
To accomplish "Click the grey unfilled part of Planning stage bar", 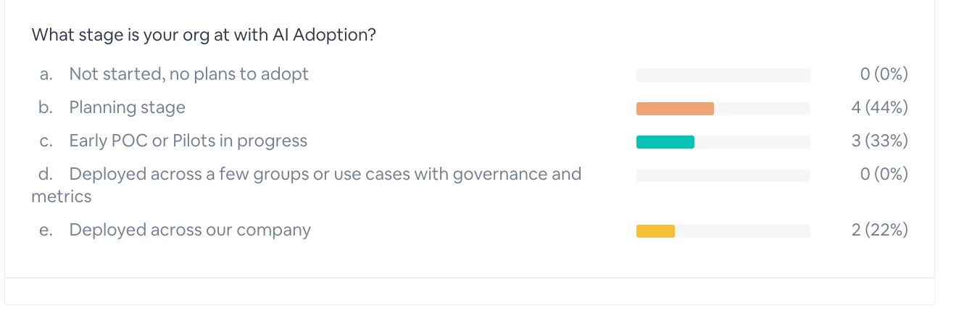I will pos(762,109).
